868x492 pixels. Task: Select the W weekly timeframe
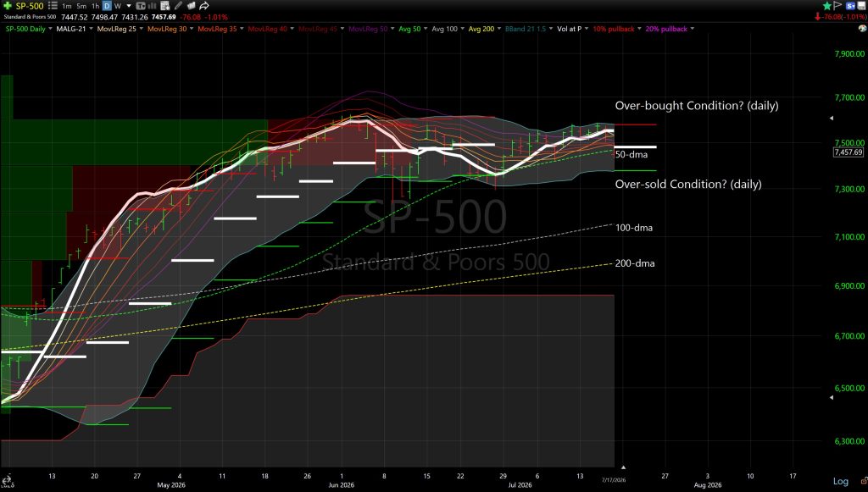117,6
